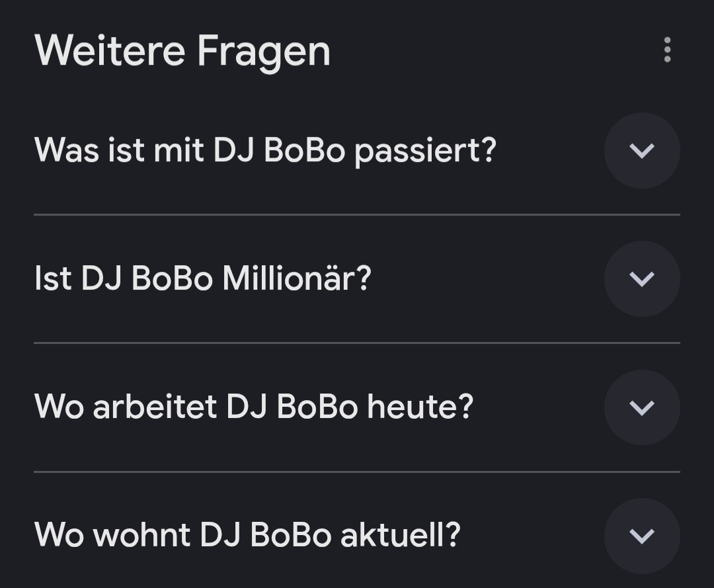Click the divider line below the 'Millionär?' question
The height and width of the screenshot is (588, 714).
click(357, 343)
